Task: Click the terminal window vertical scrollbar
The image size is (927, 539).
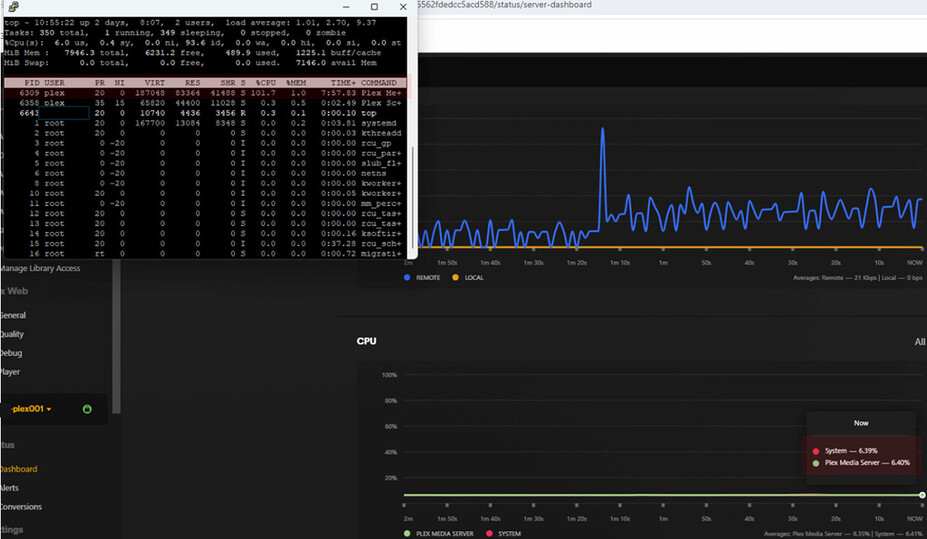Action: click(412, 195)
